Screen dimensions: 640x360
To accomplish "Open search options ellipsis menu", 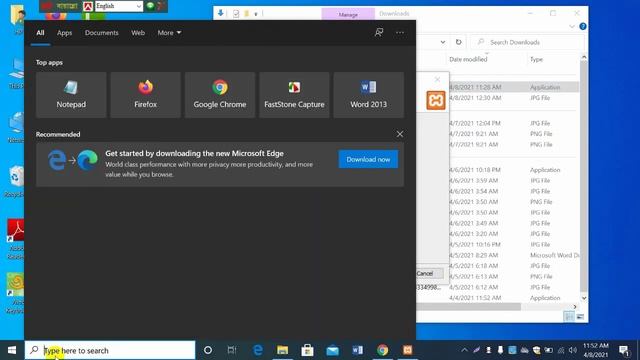I will click(400, 32).
